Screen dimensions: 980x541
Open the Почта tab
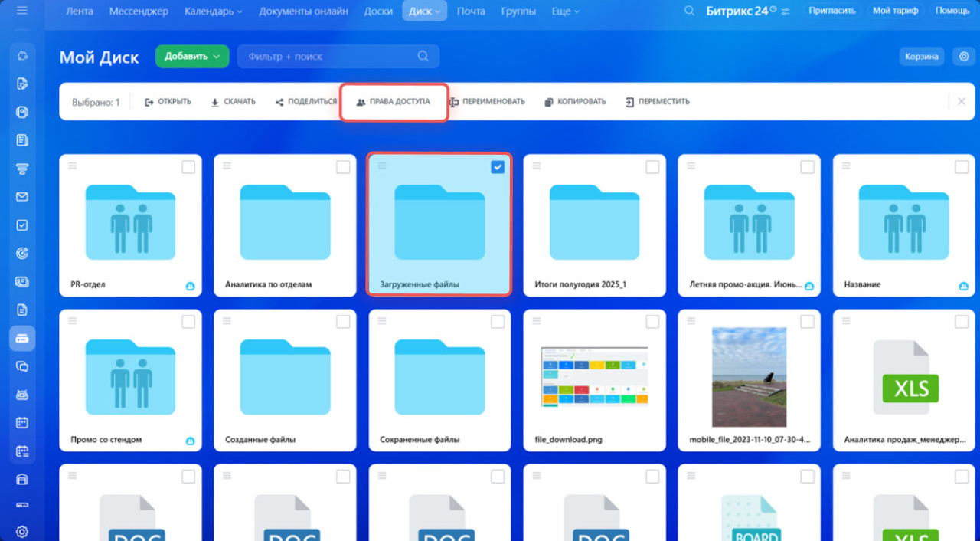click(471, 11)
